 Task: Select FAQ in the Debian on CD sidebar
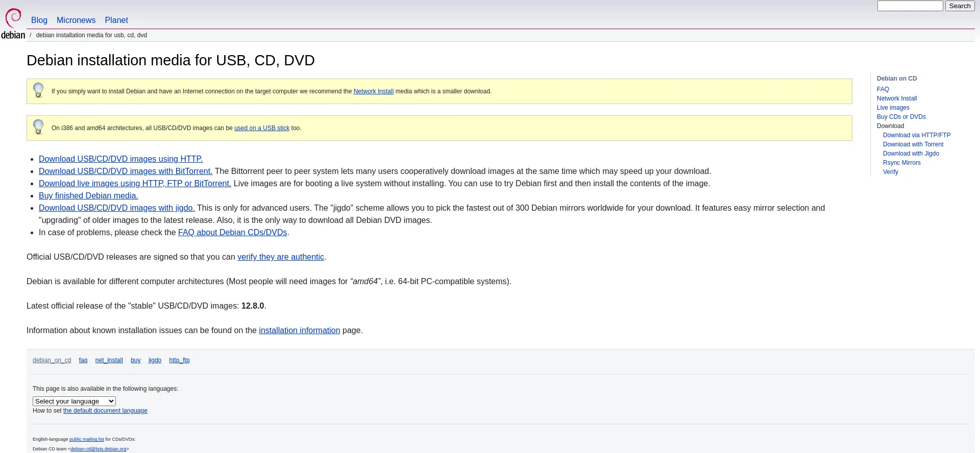point(883,89)
